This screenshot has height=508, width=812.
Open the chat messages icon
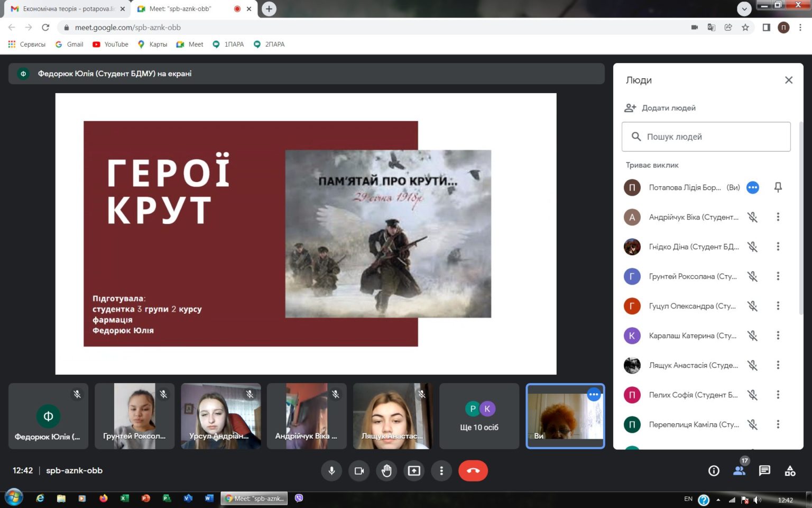764,470
